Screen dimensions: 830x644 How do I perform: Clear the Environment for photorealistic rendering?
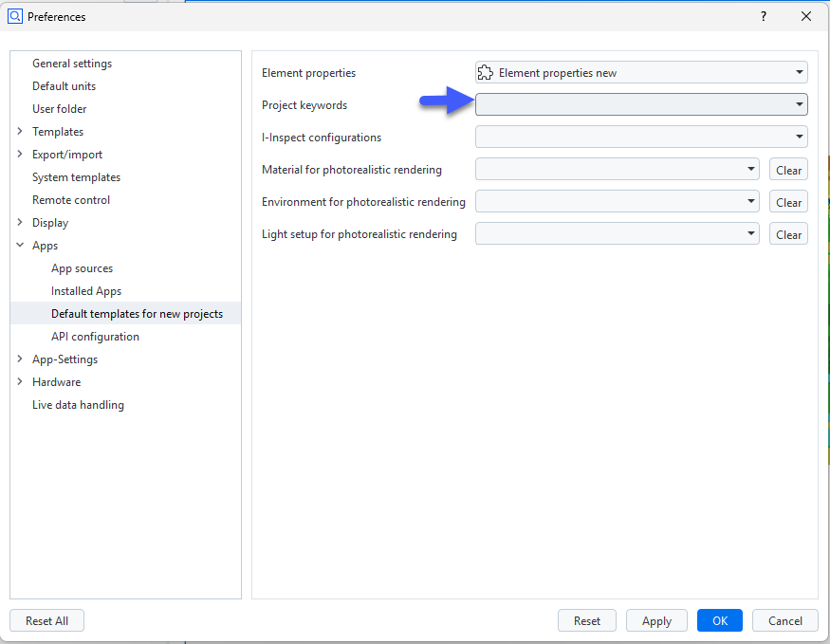pyautogui.click(x=788, y=202)
